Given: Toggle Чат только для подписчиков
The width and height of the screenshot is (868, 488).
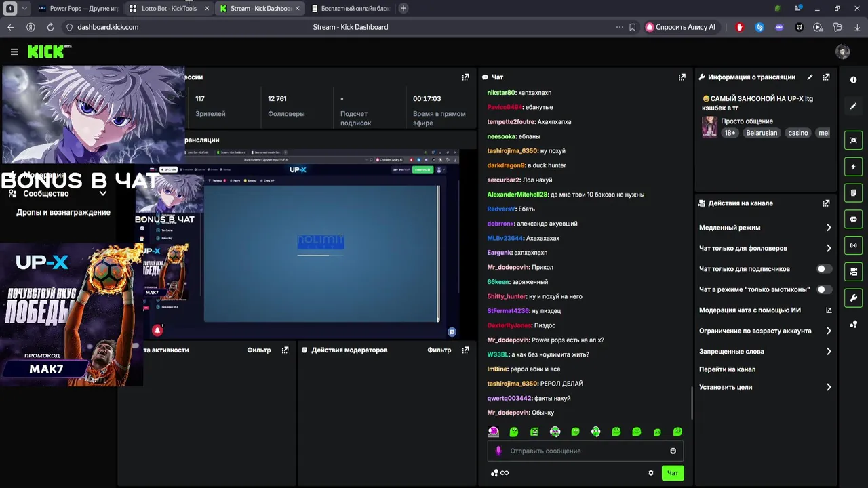Looking at the screenshot, I should coord(824,269).
